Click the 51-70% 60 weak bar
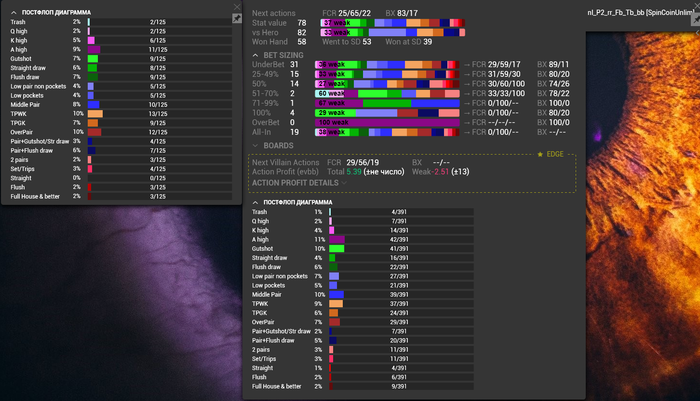Image resolution: width=700 pixels, height=401 pixels. (387, 93)
